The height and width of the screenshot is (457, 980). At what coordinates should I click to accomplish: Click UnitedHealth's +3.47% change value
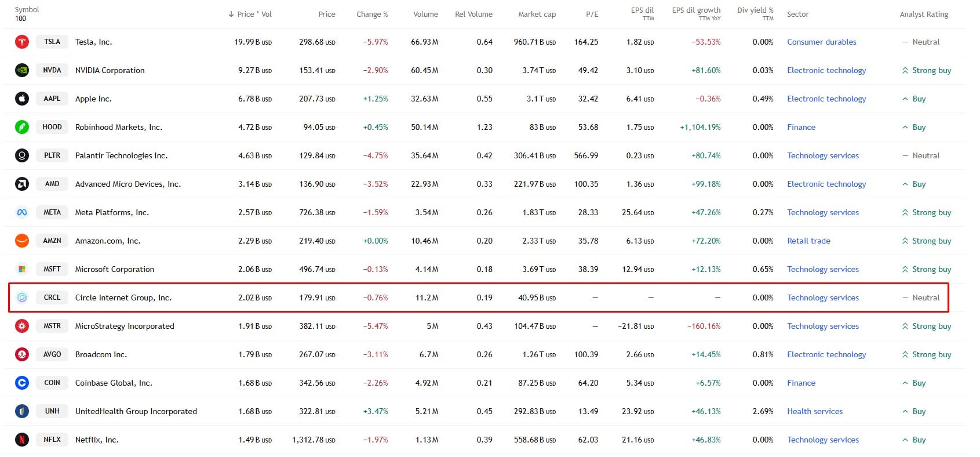click(x=376, y=411)
